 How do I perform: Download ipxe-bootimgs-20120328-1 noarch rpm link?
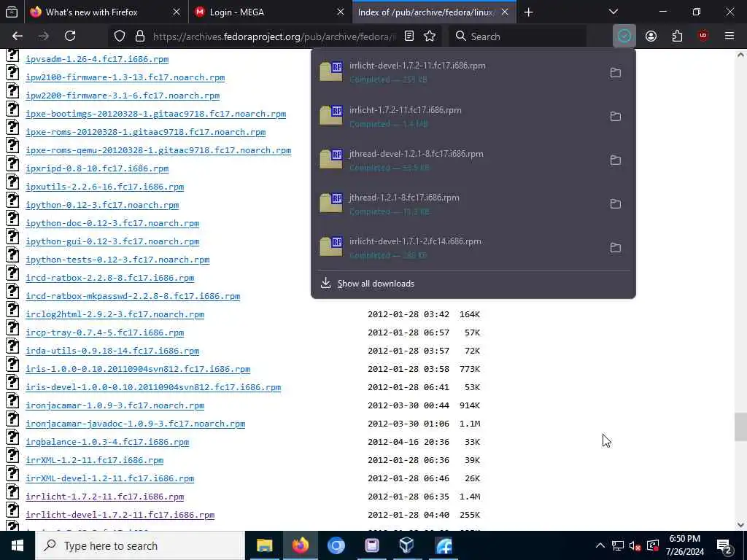tap(156, 114)
